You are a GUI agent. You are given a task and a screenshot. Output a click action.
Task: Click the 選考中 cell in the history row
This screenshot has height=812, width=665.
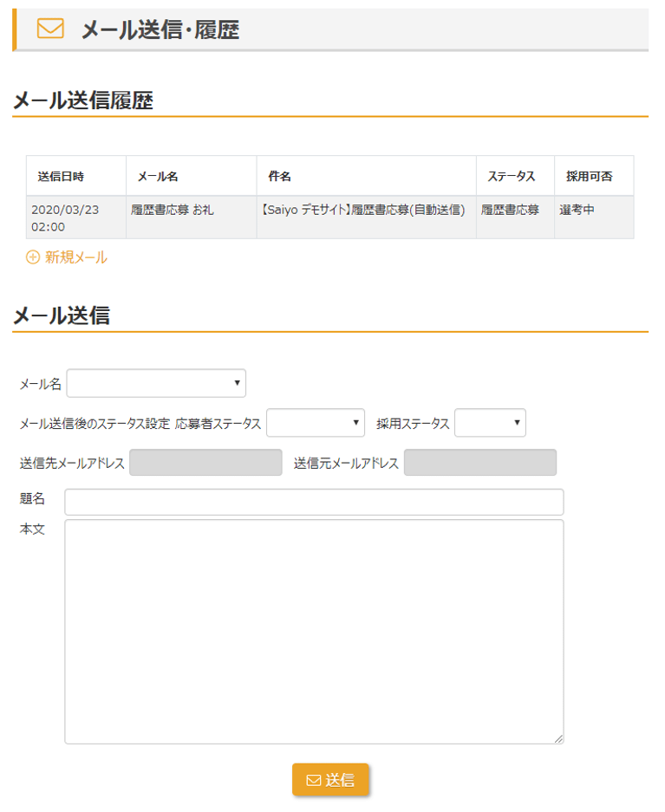[x=577, y=210]
